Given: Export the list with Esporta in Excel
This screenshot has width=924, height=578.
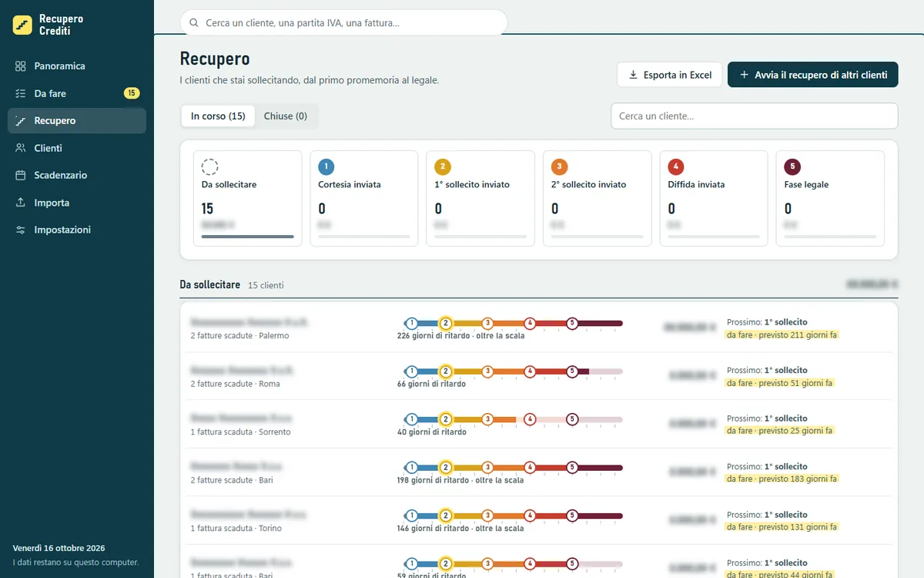Looking at the screenshot, I should click(x=670, y=75).
